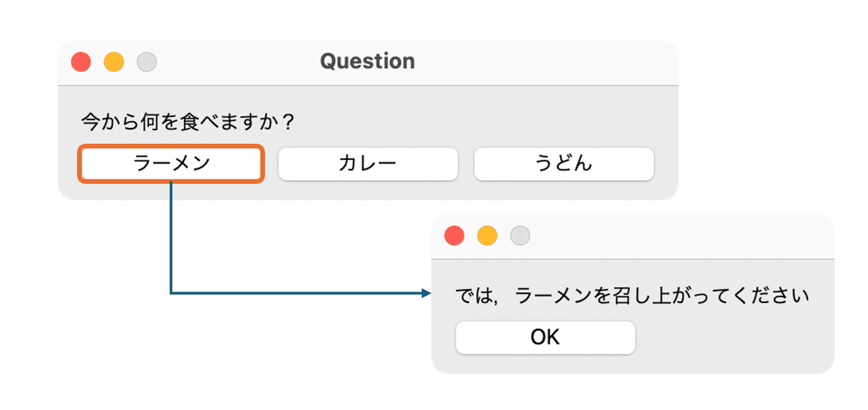Image resolution: width=868 pixels, height=410 pixels.
Task: Close the ramen message dialog via red button
Action: pos(454,236)
